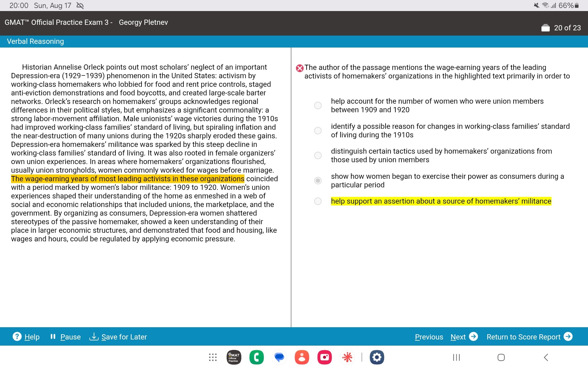Open the GMAT Official Practice app in taskbar
The height and width of the screenshot is (368, 588).
pyautogui.click(x=233, y=357)
